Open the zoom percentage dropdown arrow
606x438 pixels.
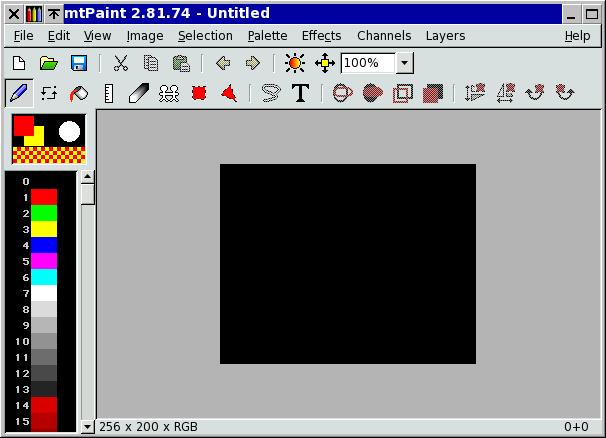coord(404,63)
